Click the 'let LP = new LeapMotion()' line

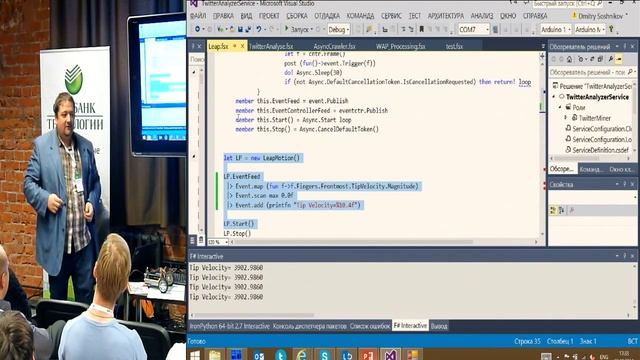[261, 158]
